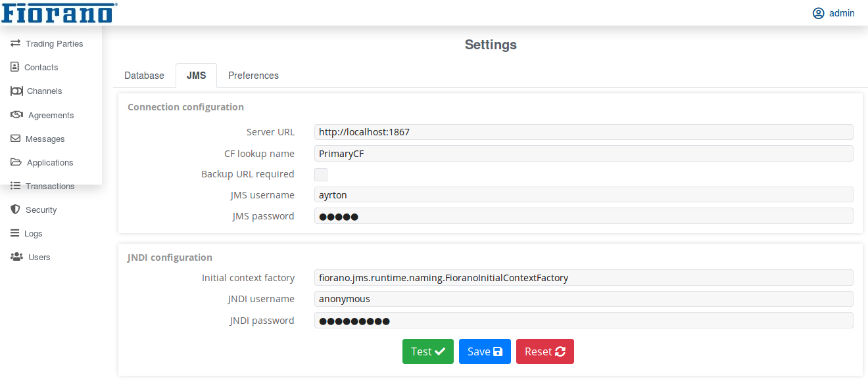The width and height of the screenshot is (868, 381).
Task: Click the Users group icon
Action: click(x=16, y=257)
